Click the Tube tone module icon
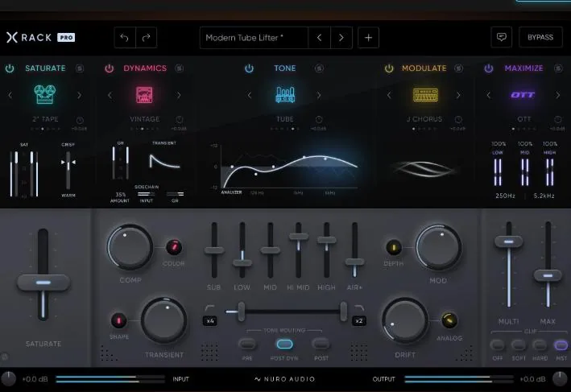This screenshot has height=392, width=571. click(284, 95)
